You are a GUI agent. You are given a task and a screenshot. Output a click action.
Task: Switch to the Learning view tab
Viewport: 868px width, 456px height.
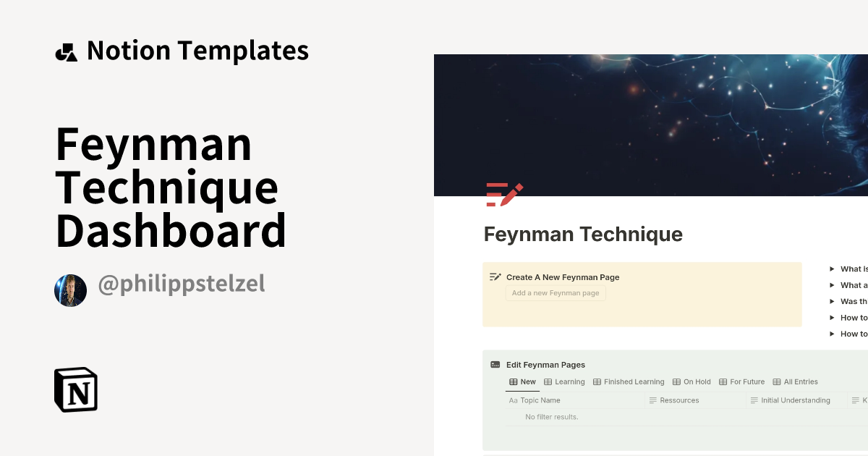pyautogui.click(x=570, y=381)
